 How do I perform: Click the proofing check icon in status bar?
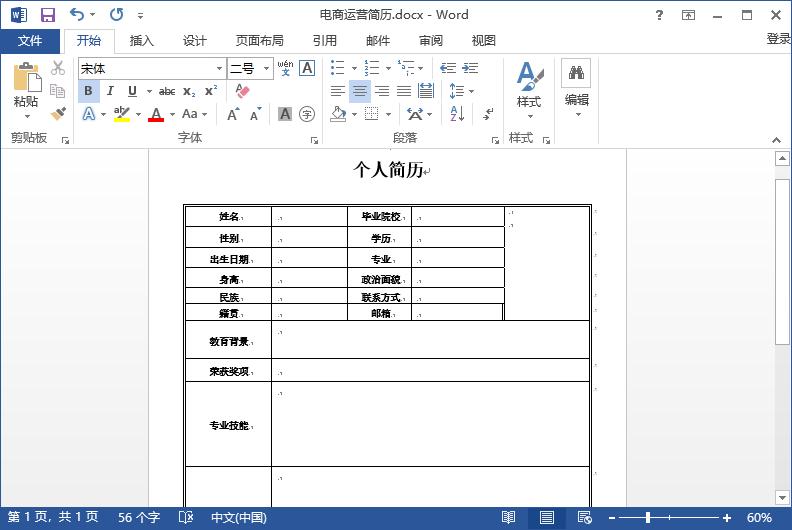[x=186, y=517]
